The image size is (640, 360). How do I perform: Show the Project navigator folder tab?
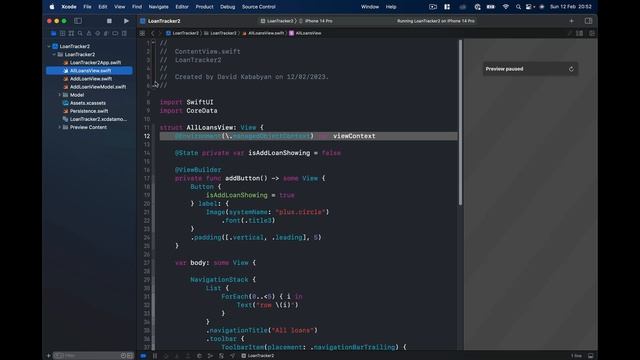coord(53,33)
